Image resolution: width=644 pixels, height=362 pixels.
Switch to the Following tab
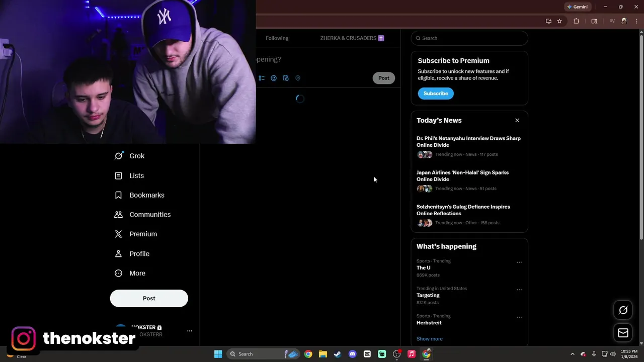(x=277, y=38)
